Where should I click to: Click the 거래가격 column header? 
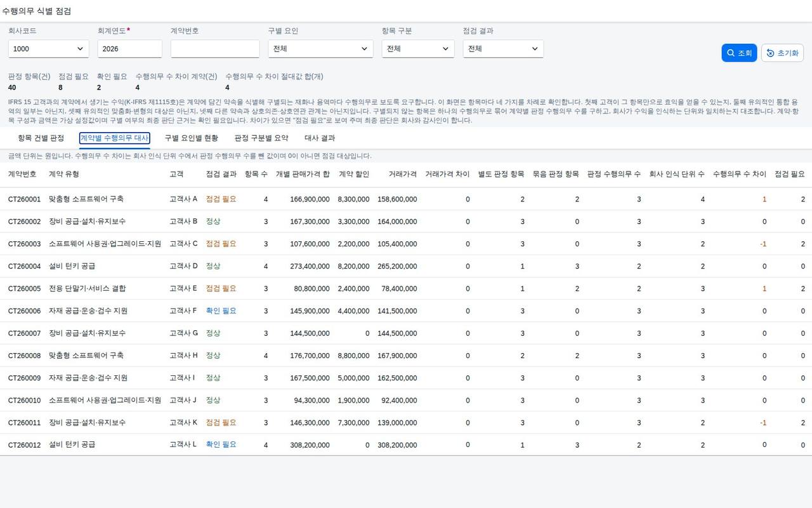pyautogui.click(x=402, y=174)
